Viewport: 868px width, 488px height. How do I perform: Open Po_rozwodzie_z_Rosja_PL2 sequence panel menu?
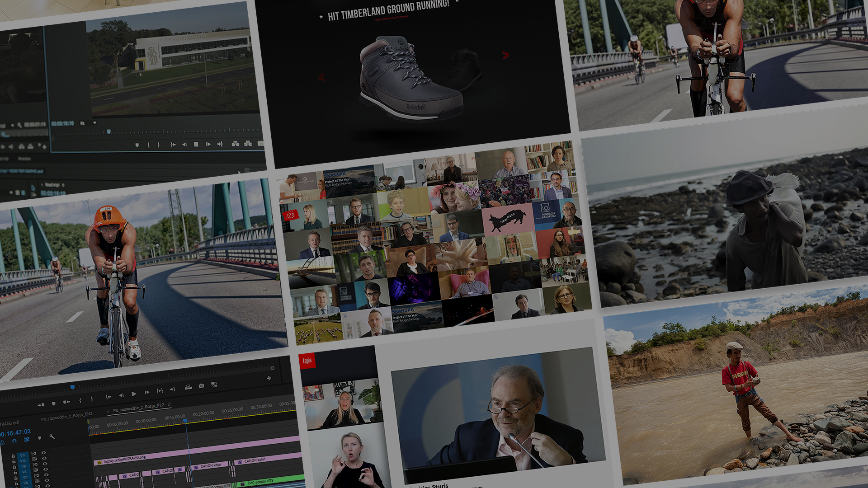170,404
